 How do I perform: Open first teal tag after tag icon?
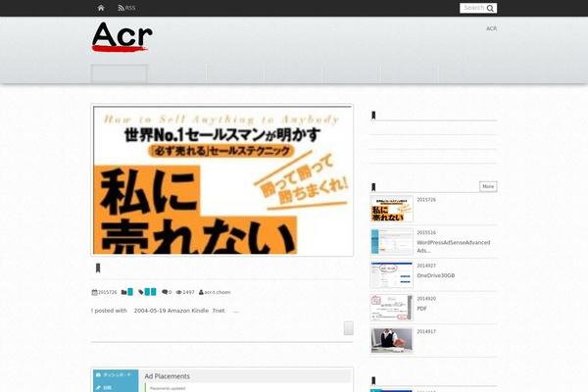(x=147, y=292)
